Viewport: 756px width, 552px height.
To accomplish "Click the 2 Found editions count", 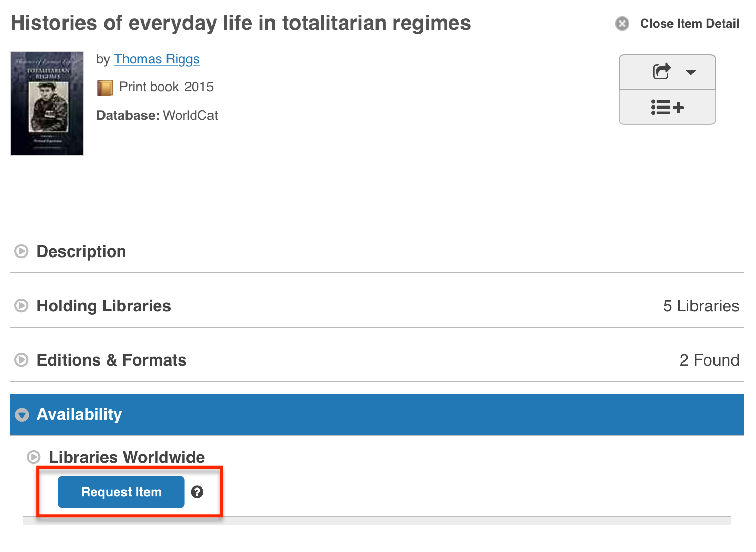I will pos(709,360).
